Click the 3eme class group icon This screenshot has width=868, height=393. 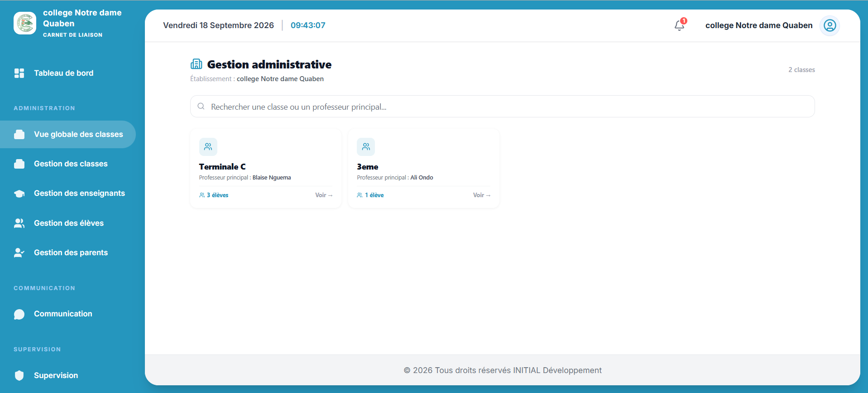(366, 147)
